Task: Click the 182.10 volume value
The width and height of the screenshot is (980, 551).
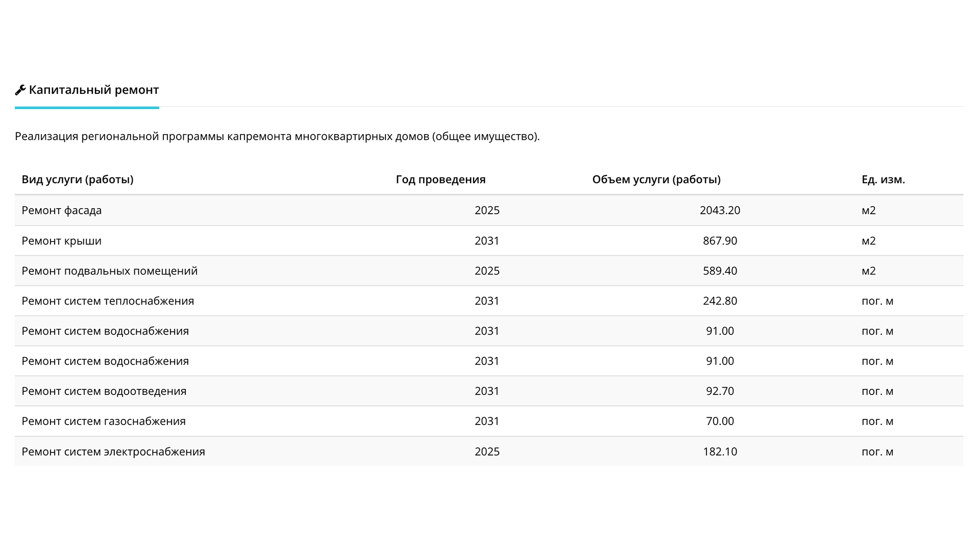Action: (x=720, y=452)
